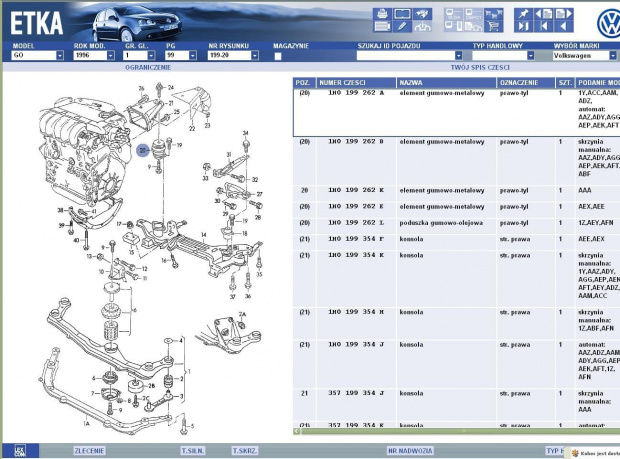
Task: Click the ZLECENIE button
Action: coord(89,451)
